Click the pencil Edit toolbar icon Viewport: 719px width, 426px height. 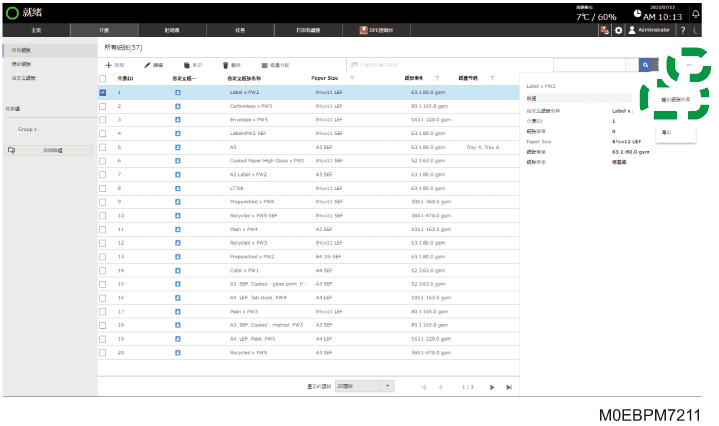[x=147, y=65]
